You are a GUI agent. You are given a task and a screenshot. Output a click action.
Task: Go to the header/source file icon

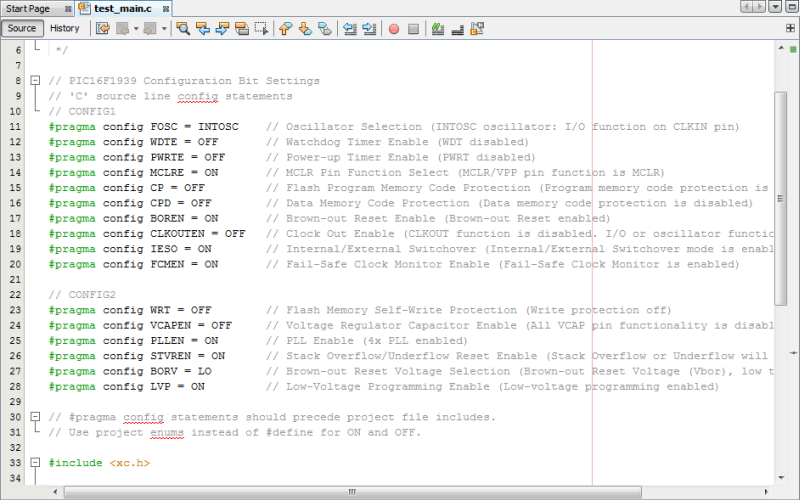click(x=477, y=29)
